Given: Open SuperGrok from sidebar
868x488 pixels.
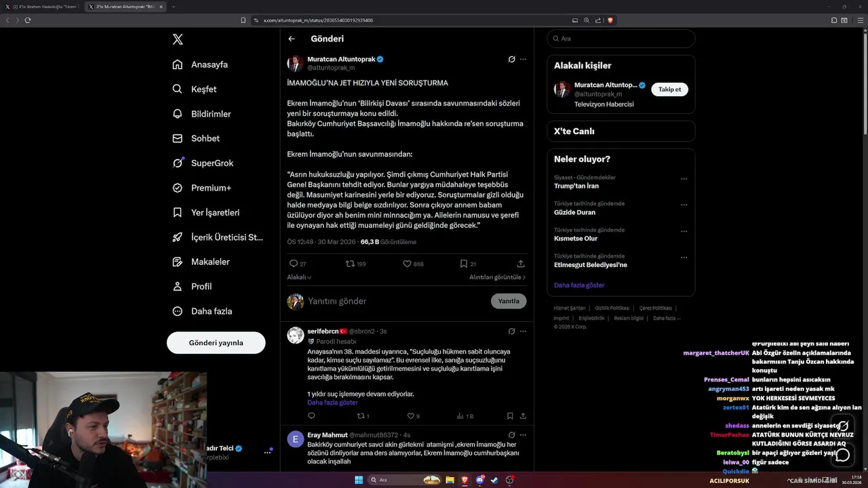Looking at the screenshot, I should click(203, 163).
